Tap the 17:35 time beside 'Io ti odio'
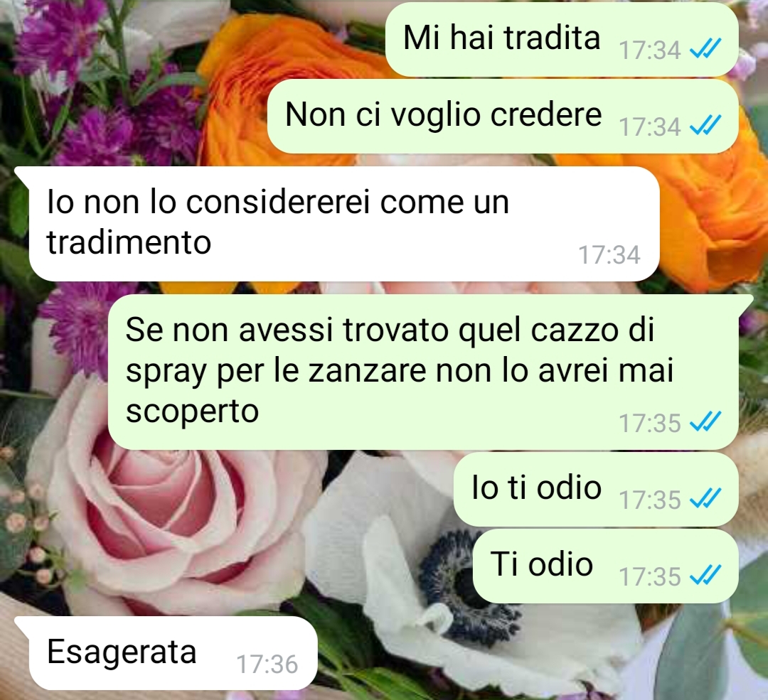Viewport: 768px width, 700px height. 649,500
